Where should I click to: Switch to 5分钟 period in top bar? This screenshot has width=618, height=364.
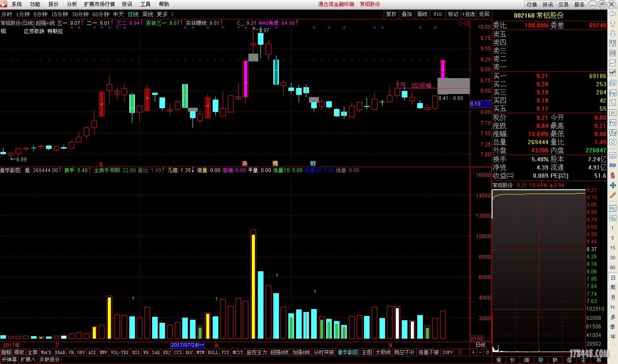40,14
